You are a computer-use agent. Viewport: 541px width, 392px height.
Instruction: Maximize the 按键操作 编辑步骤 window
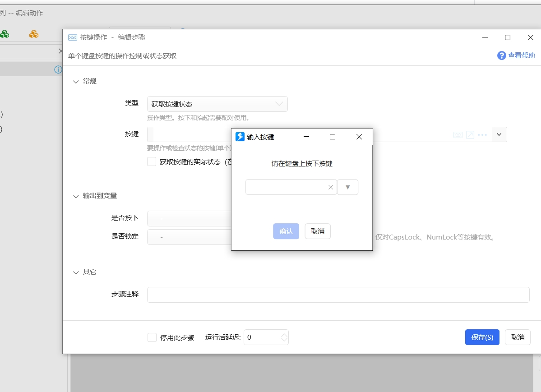tap(508, 37)
